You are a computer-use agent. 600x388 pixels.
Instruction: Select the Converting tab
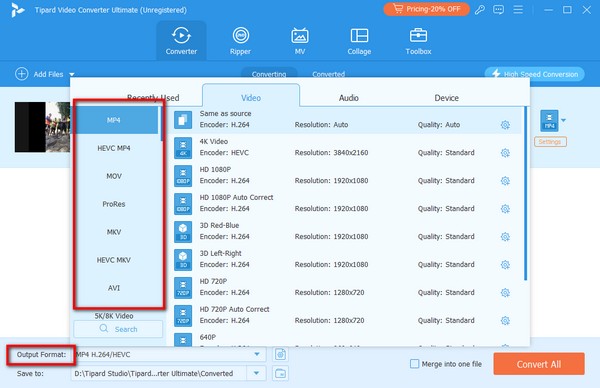tap(269, 73)
